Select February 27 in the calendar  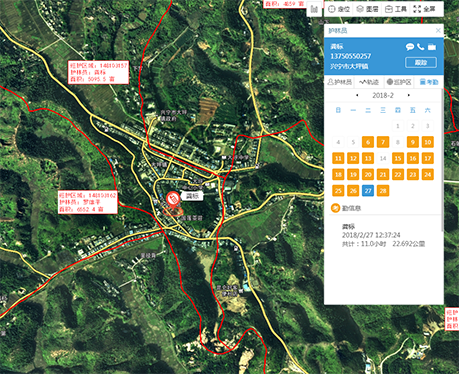tap(368, 191)
